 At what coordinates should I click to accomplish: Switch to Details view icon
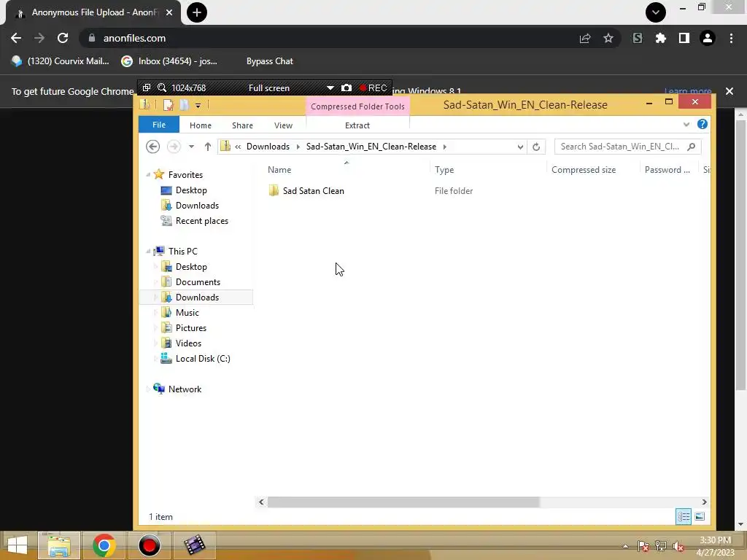683,517
